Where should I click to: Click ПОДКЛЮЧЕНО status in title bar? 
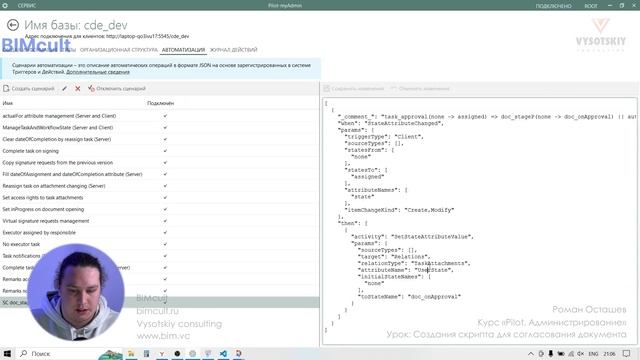553,6
